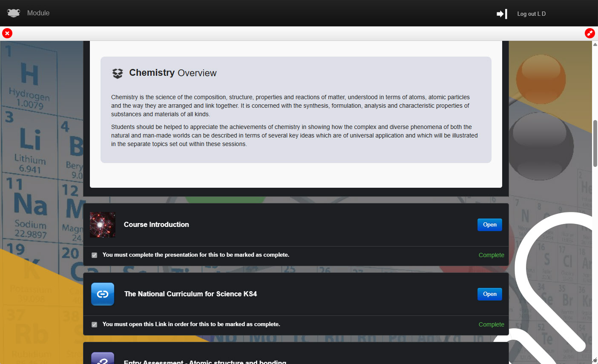This screenshot has height=364, width=598.
Task: Click the Complete status under National Curriculum
Action: [491, 324]
